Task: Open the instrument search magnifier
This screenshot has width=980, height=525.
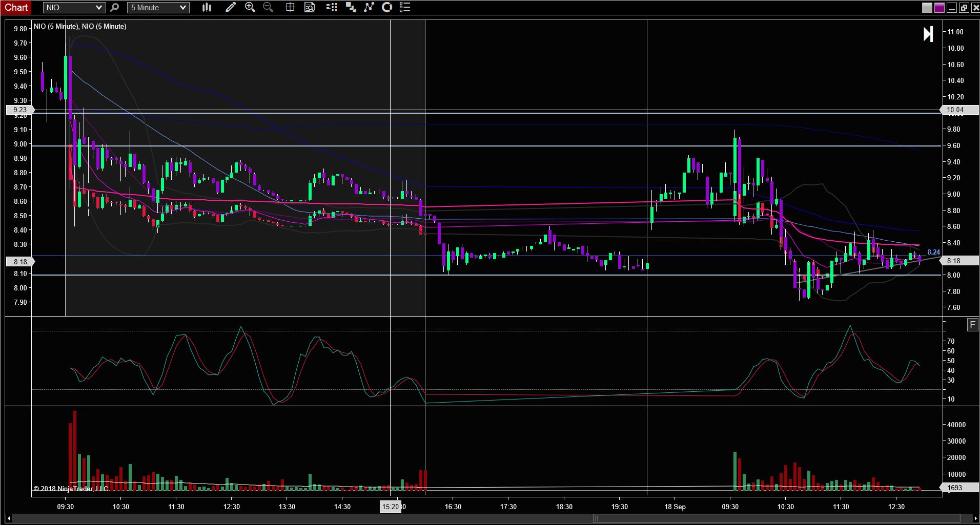Action: [115, 8]
